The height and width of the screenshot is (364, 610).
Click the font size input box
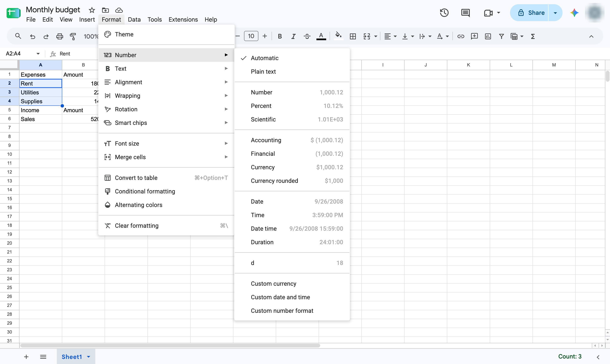tap(251, 36)
